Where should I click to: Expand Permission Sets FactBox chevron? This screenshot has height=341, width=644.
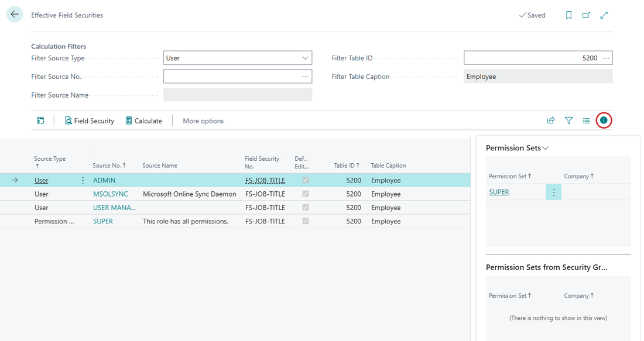[546, 148]
